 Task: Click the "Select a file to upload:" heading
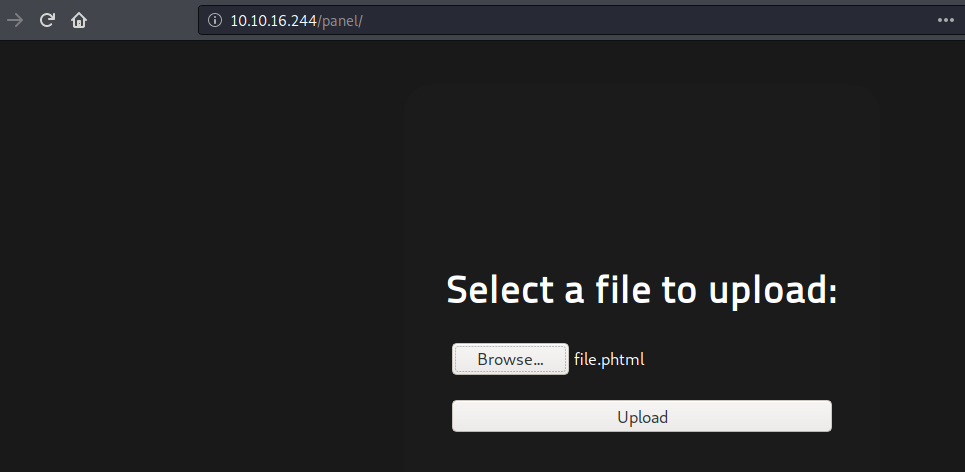641,290
